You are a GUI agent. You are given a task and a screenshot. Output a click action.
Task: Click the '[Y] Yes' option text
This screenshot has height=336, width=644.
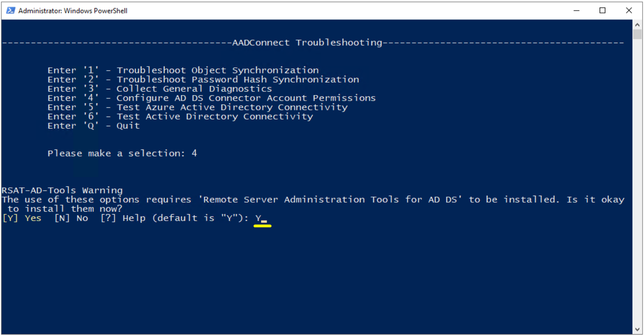[x=22, y=218]
